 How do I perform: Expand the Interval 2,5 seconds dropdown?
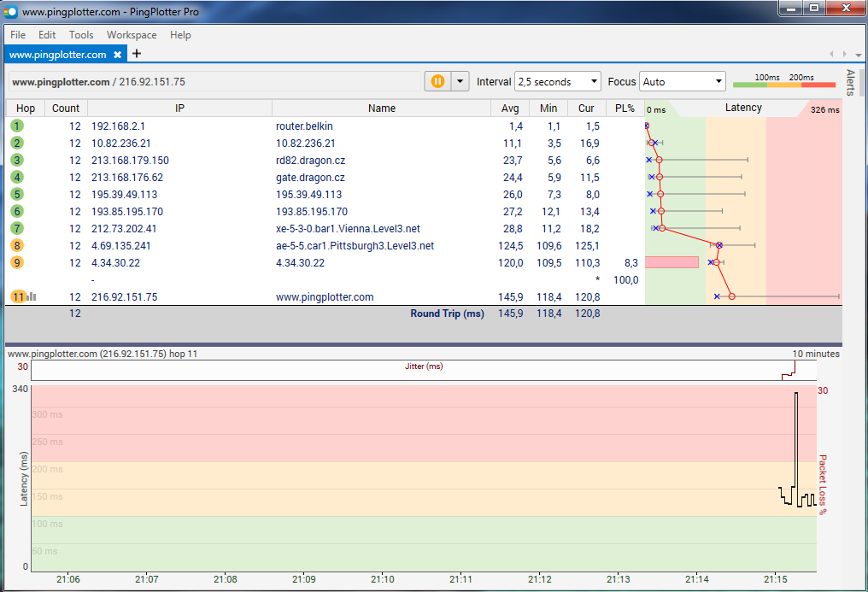pos(558,82)
